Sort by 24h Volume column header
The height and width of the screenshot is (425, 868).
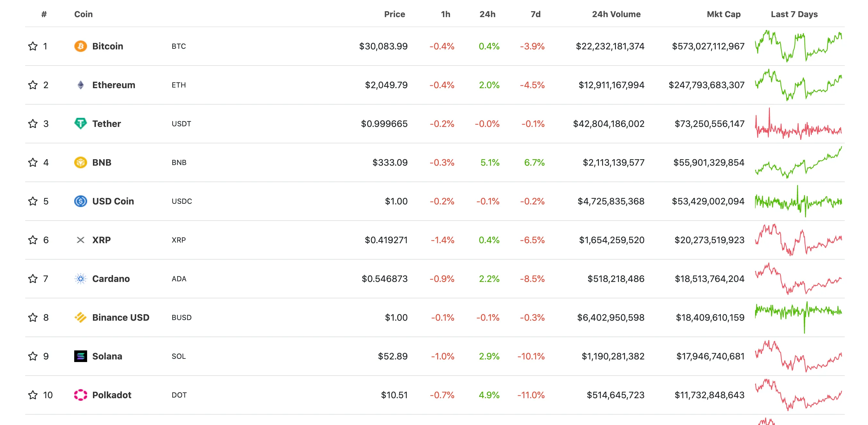[616, 14]
